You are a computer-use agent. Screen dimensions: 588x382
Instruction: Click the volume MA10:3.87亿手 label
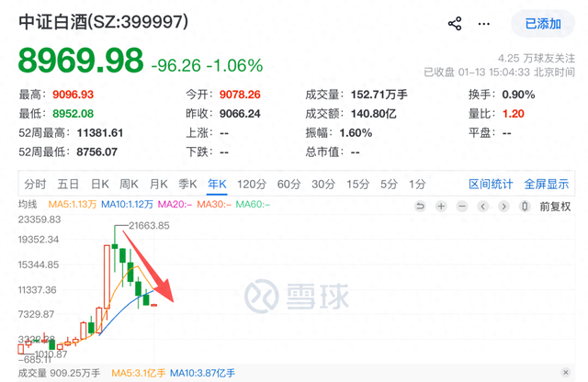click(x=202, y=373)
